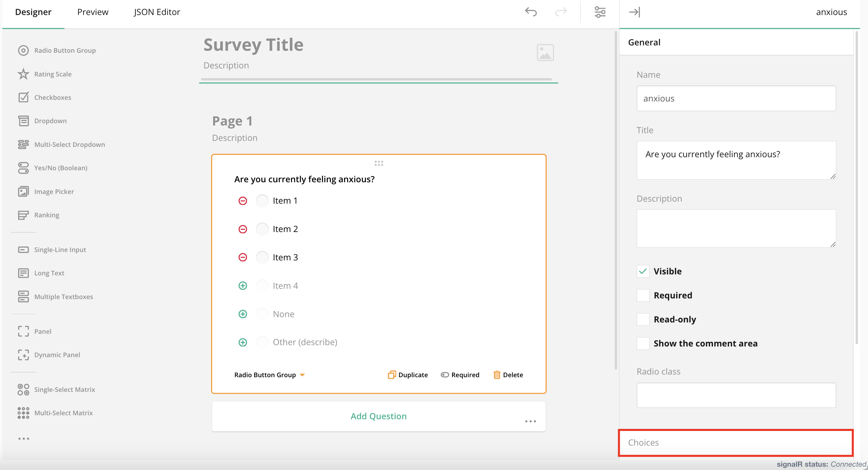Click the Add Question button
The image size is (868, 470).
379,416
